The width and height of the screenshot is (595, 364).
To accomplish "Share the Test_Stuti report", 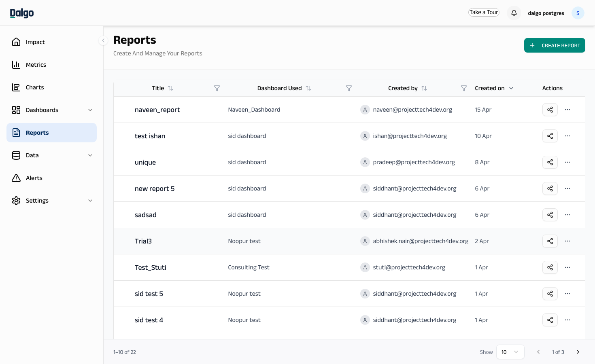I will [550, 267].
